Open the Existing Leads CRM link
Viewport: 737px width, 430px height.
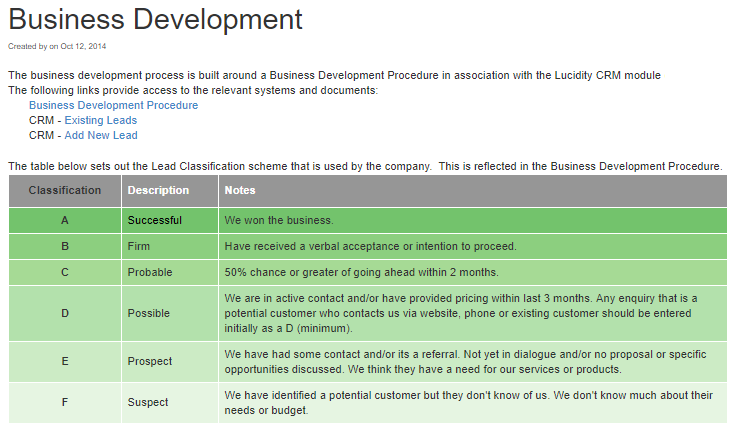(101, 120)
